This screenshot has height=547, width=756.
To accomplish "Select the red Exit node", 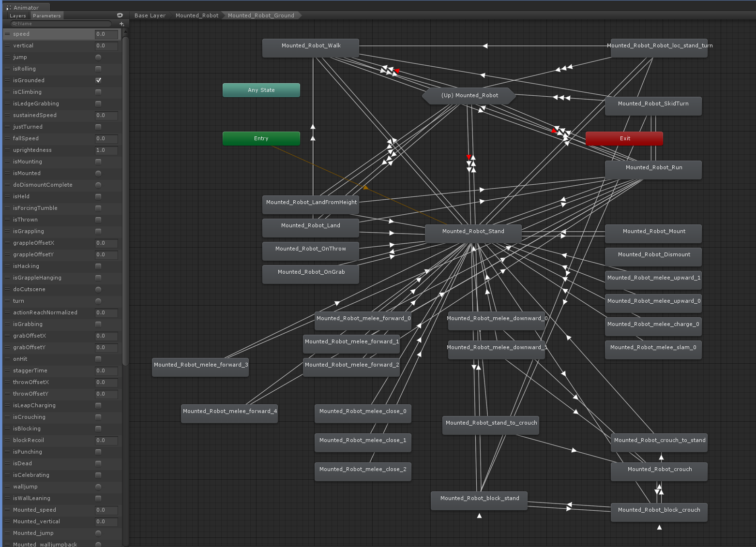I will (x=624, y=138).
